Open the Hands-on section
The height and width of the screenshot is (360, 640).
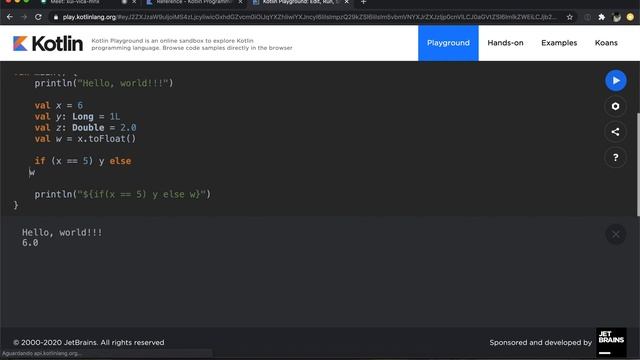point(505,43)
